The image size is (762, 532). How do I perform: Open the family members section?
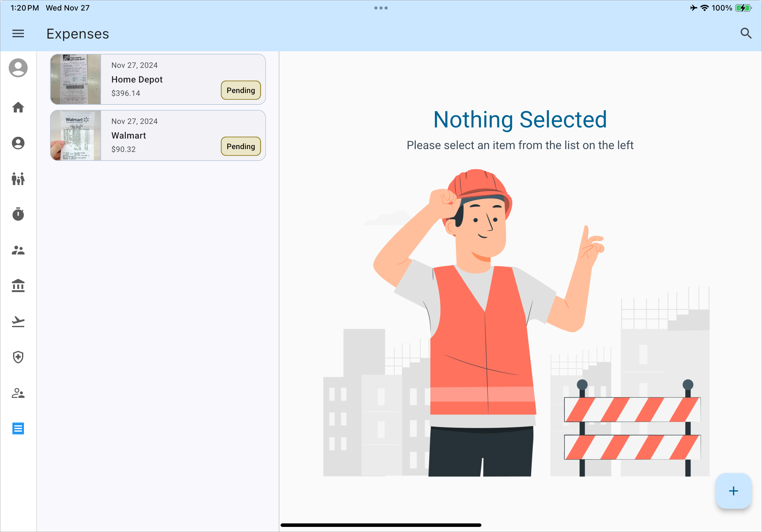click(18, 179)
